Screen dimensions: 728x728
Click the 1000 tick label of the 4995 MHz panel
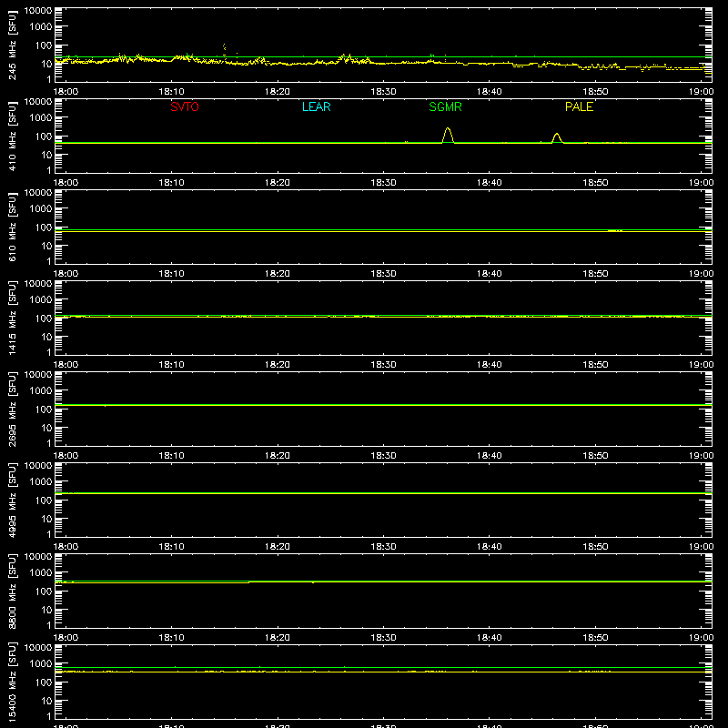coord(41,482)
